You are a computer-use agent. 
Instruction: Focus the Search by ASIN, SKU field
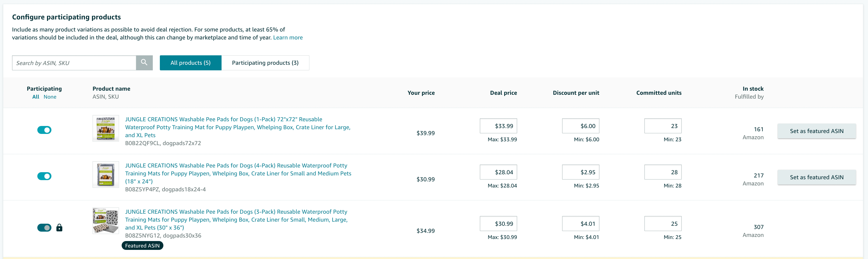click(74, 63)
